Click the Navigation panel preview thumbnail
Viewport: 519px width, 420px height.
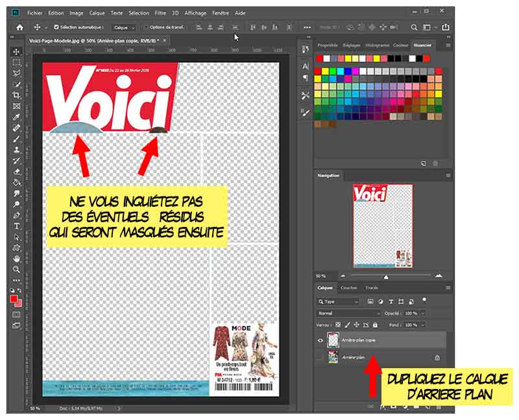click(383, 226)
